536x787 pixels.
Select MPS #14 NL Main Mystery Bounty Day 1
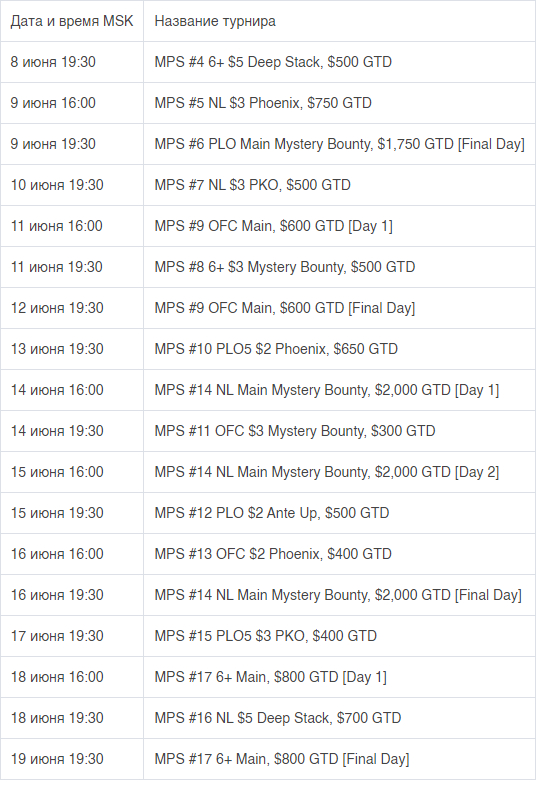(327, 390)
